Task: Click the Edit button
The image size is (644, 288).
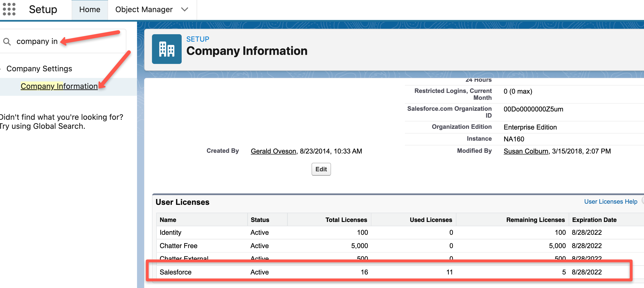Action: pyautogui.click(x=321, y=169)
